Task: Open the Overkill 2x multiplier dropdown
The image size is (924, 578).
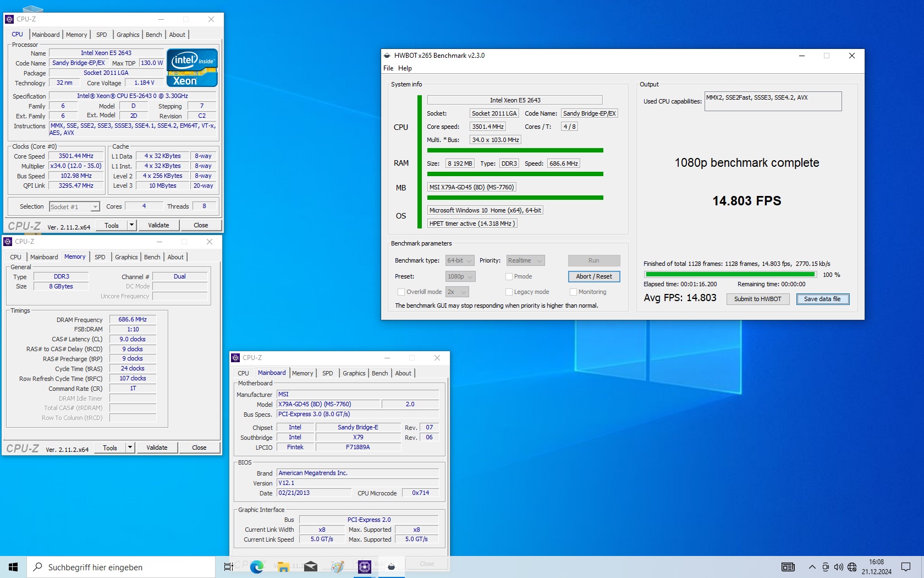Action: [x=457, y=292]
